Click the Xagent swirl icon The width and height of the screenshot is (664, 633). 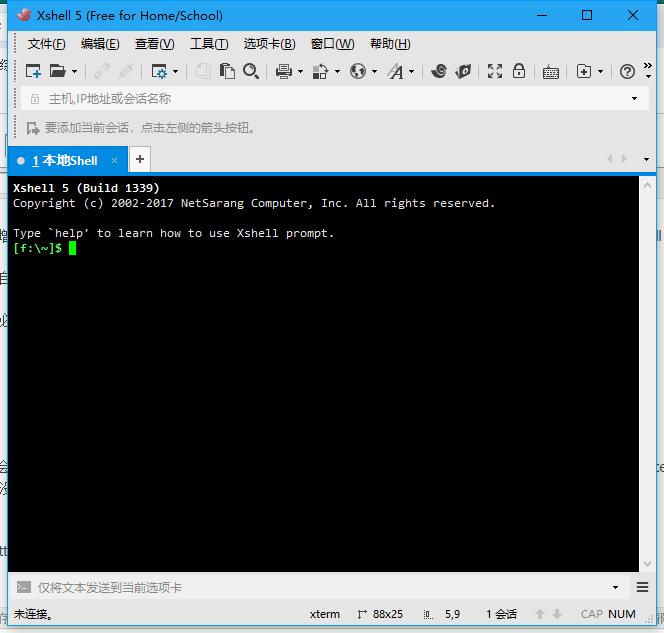click(x=438, y=71)
